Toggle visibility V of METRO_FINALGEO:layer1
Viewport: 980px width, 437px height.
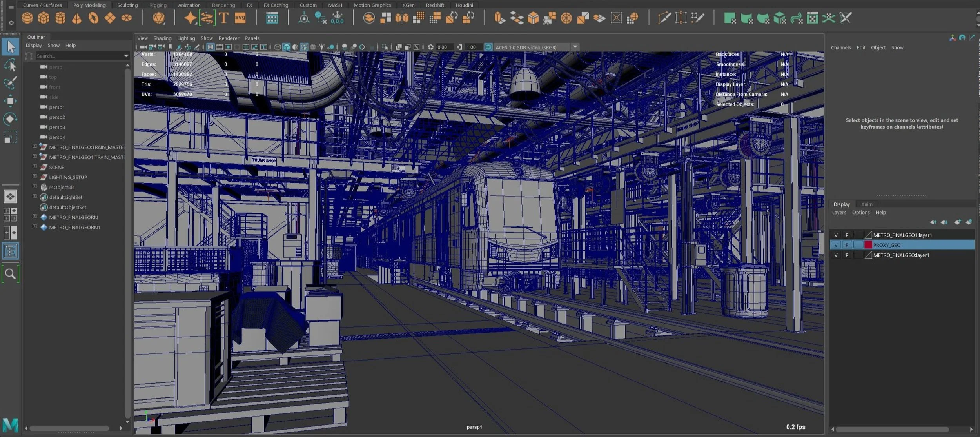point(836,255)
